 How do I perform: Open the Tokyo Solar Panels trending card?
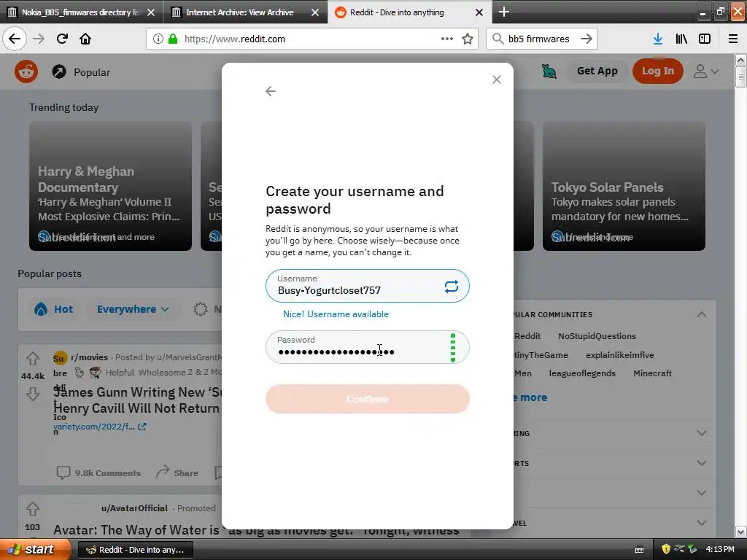pyautogui.click(x=624, y=186)
